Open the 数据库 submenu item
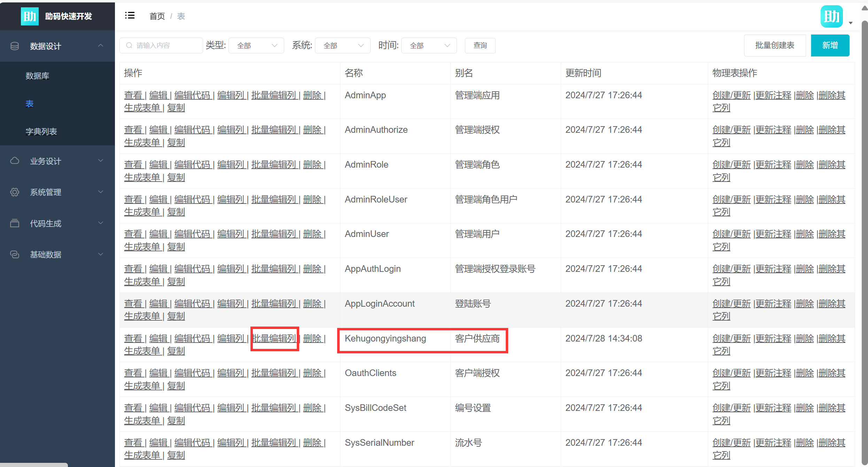The width and height of the screenshot is (868, 467). coord(37,76)
